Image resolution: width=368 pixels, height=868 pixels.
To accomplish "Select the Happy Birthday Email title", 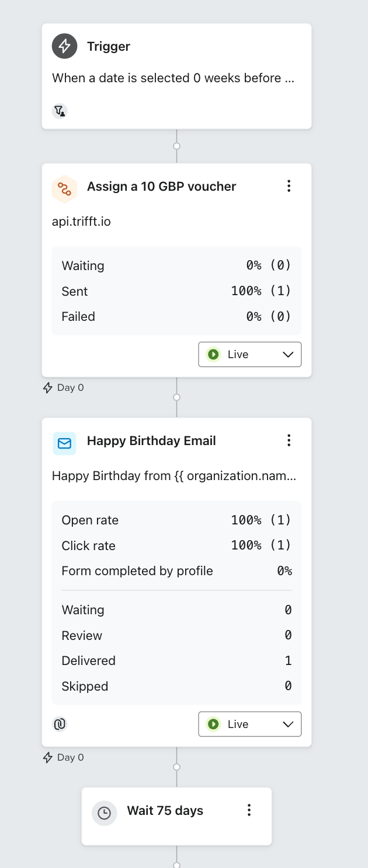I will [151, 441].
